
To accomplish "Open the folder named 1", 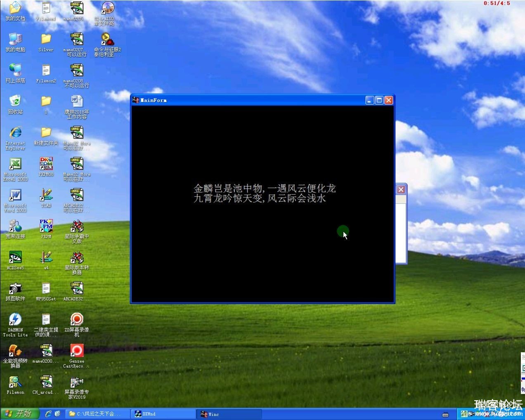I will (46, 105).
